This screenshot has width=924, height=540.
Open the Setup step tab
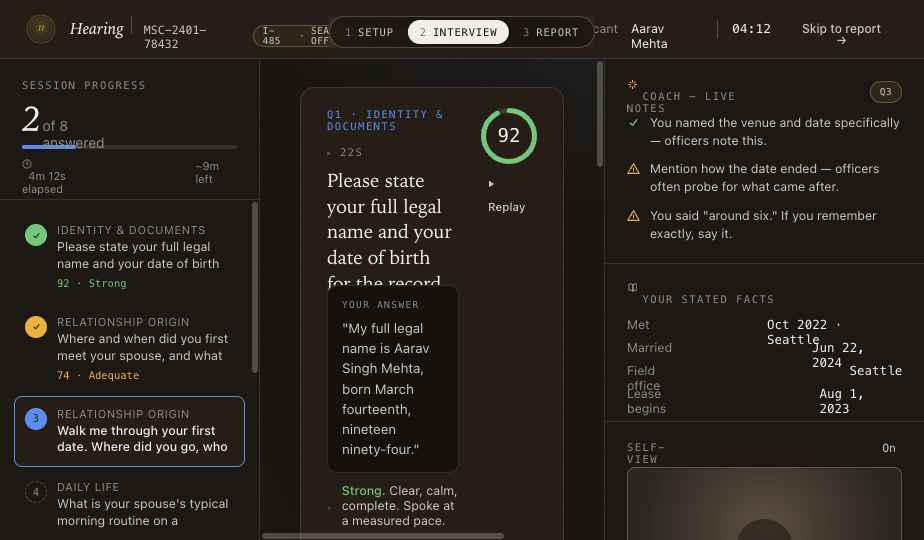click(x=369, y=32)
